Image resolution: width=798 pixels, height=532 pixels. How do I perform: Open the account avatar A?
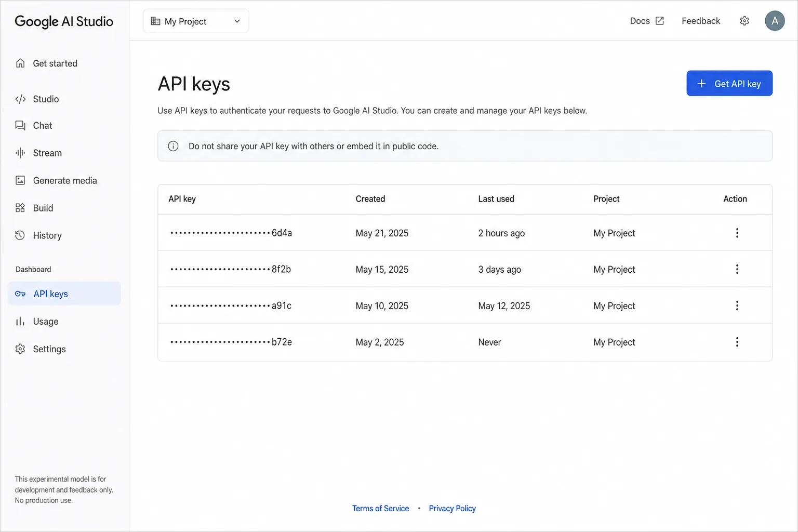[x=775, y=21]
